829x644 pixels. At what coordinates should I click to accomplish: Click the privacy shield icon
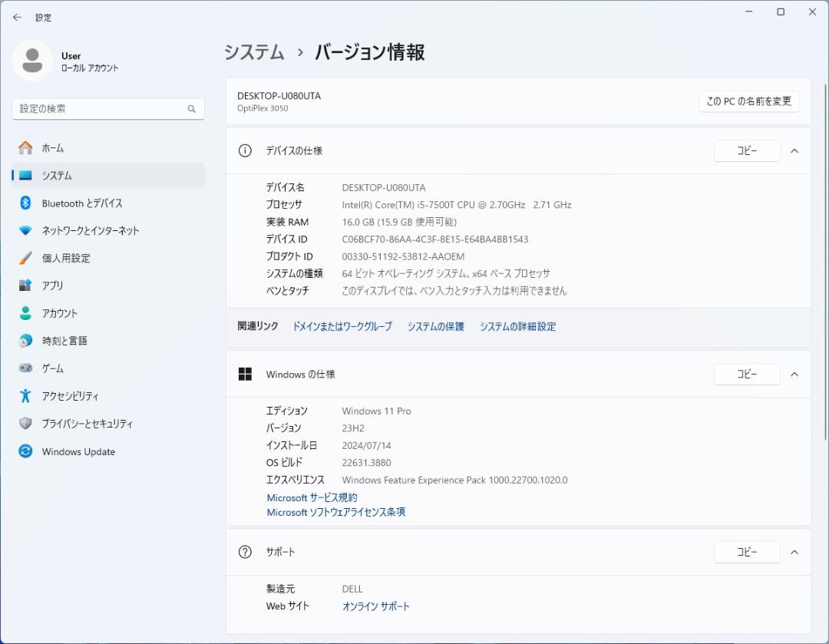click(x=25, y=424)
